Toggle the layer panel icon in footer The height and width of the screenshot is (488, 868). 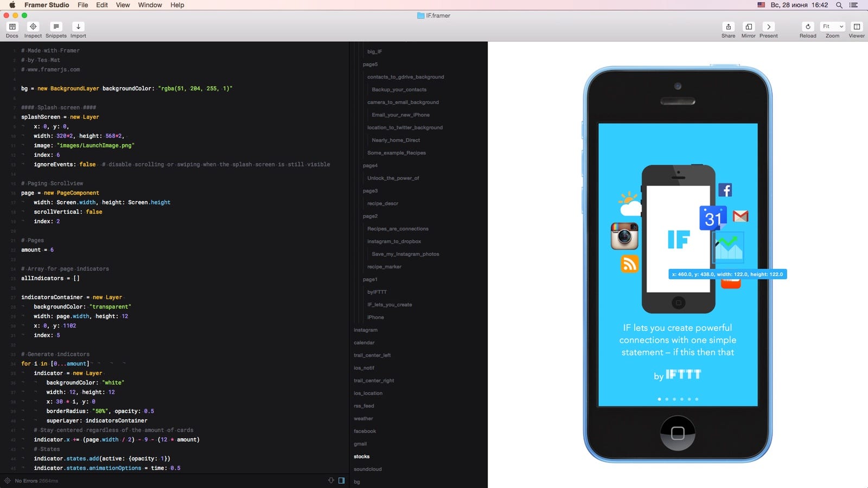(341, 480)
